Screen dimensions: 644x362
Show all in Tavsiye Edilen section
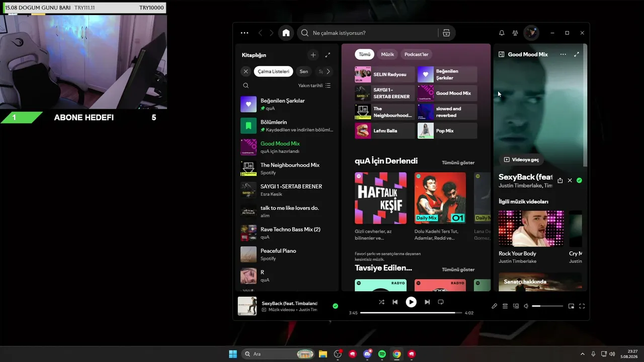[x=458, y=270]
